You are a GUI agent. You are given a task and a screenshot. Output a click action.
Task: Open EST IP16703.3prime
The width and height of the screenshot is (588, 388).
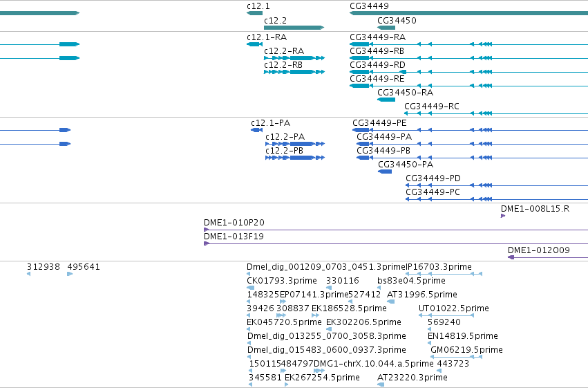point(439,267)
